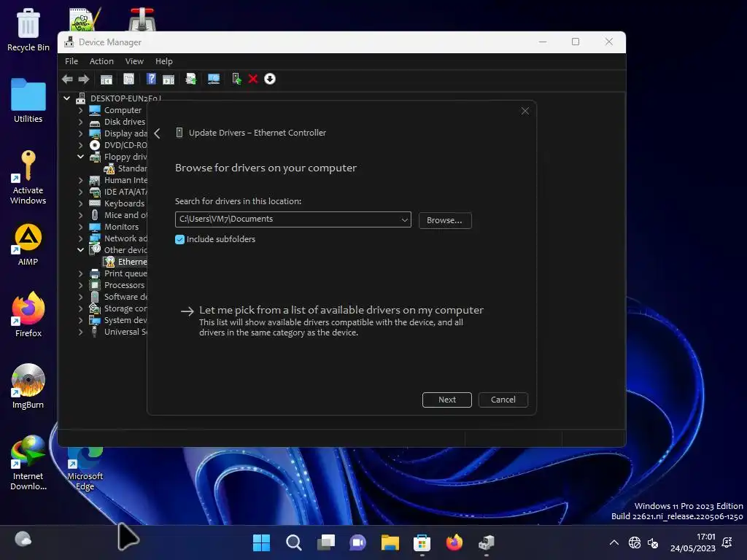Screen dimensions: 747x560
Task: Click Device Manager taskbar icon
Action: (x=487, y=542)
